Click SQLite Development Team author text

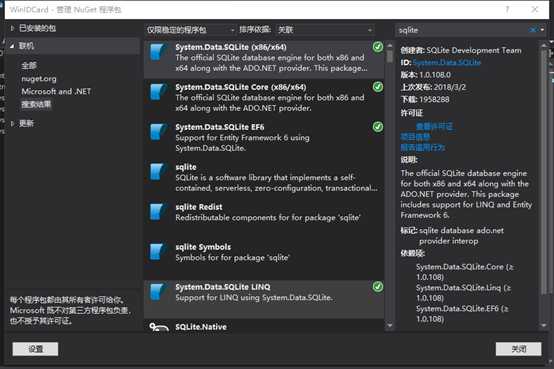click(474, 51)
